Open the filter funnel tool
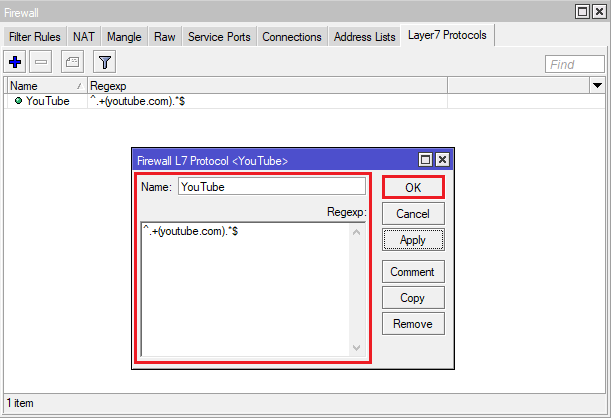 pos(104,62)
